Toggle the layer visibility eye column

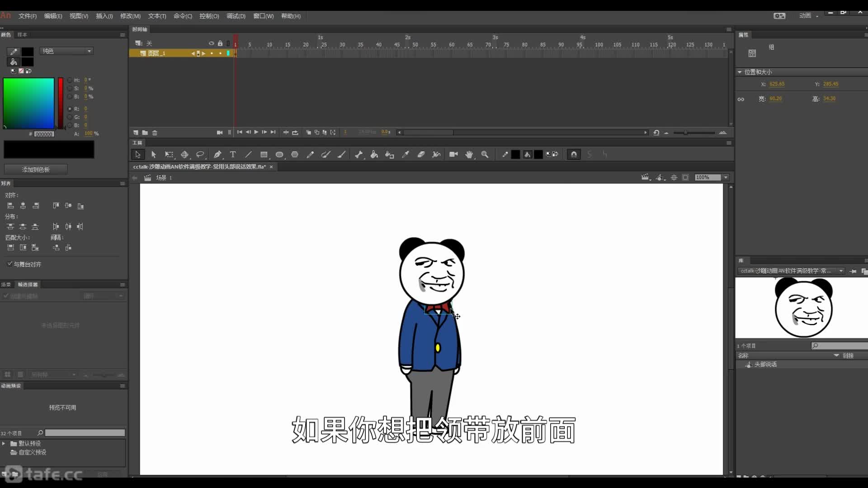[211, 43]
